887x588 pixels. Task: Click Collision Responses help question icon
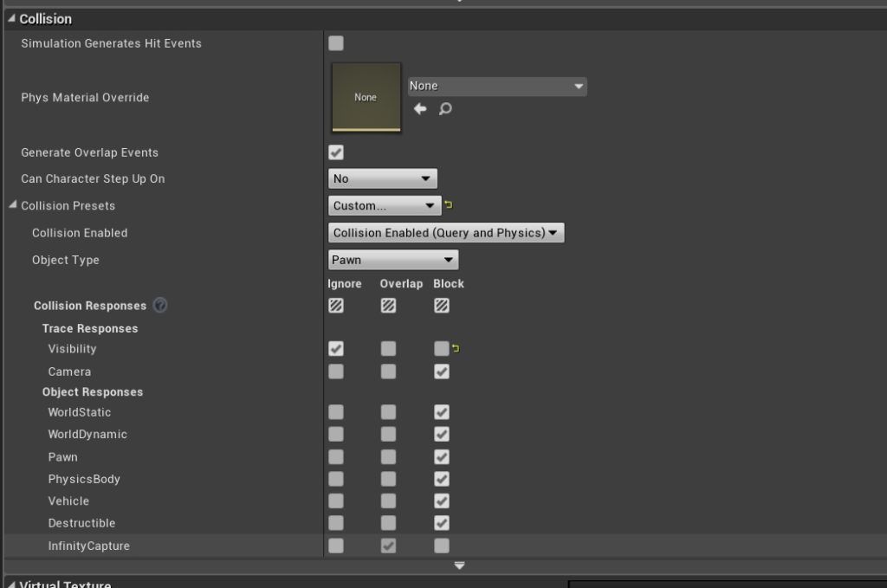[x=160, y=306]
